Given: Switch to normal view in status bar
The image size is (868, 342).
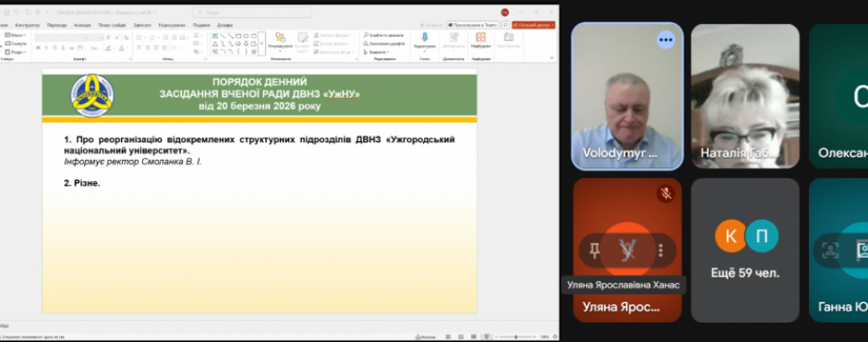Looking at the screenshot, I should tap(449, 337).
